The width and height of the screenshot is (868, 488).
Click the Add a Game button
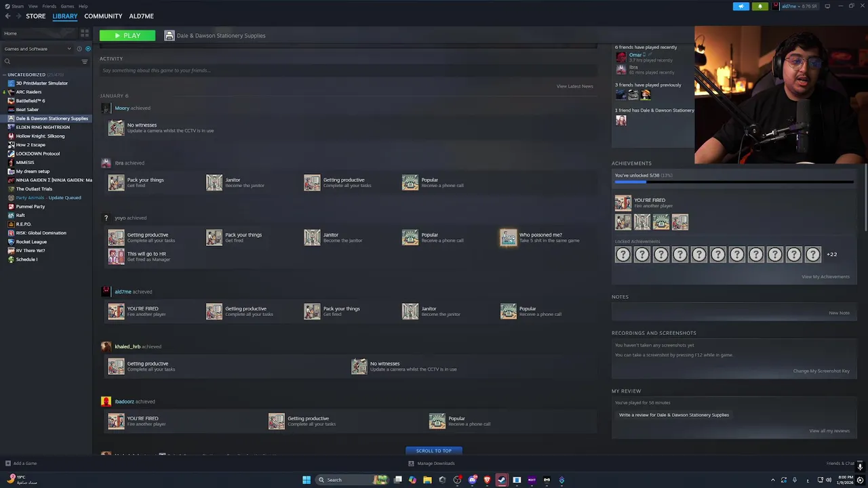coord(20,464)
